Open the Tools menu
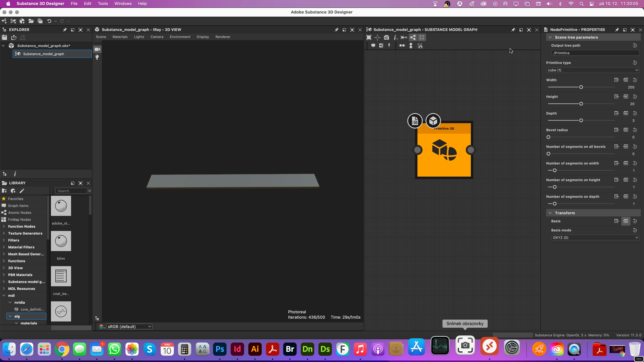 click(103, 4)
